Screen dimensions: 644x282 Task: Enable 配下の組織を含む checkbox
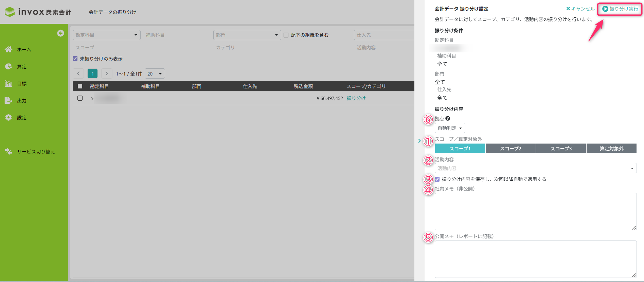286,35
